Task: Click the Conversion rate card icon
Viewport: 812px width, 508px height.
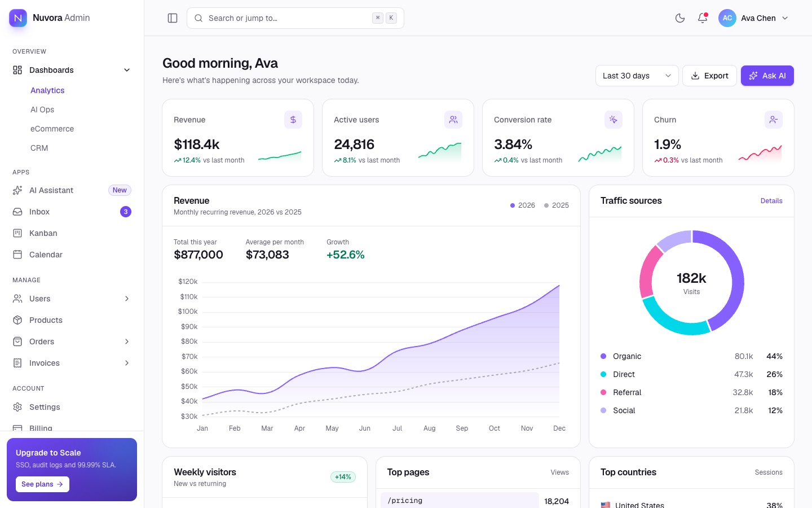Action: [614, 120]
